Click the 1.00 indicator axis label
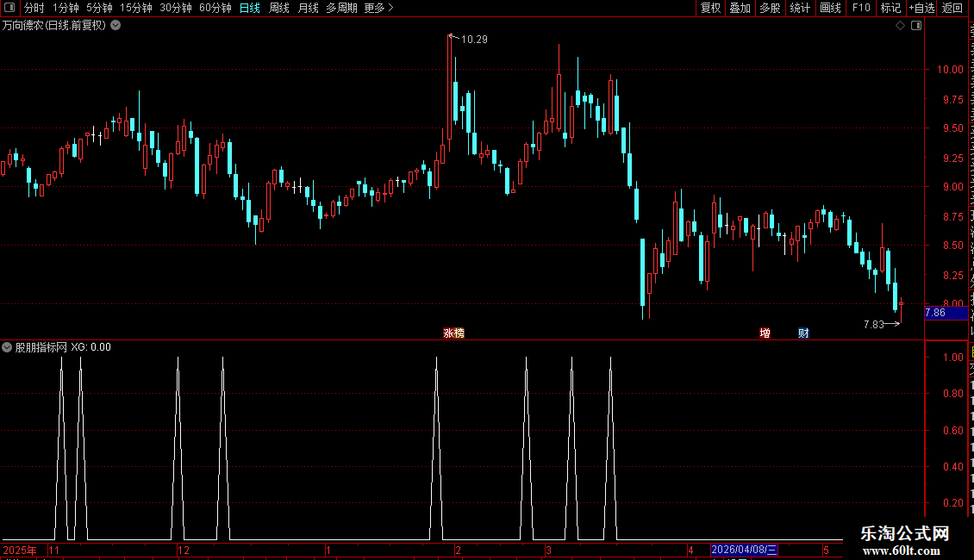This screenshot has height=560, width=974. coord(952,357)
